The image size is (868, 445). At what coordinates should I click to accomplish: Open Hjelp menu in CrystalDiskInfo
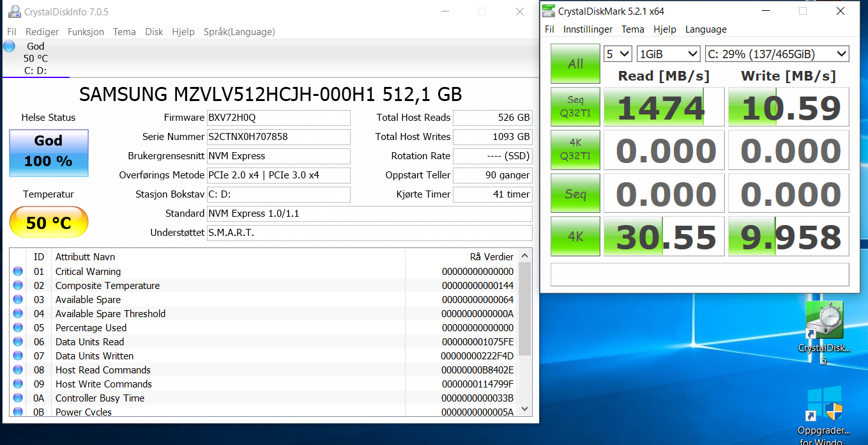(x=183, y=32)
